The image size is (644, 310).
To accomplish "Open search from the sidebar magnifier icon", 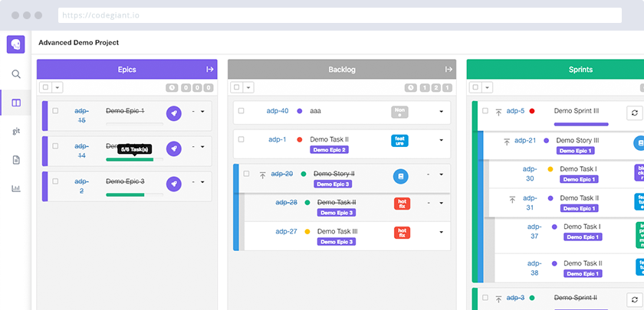I will click(16, 74).
